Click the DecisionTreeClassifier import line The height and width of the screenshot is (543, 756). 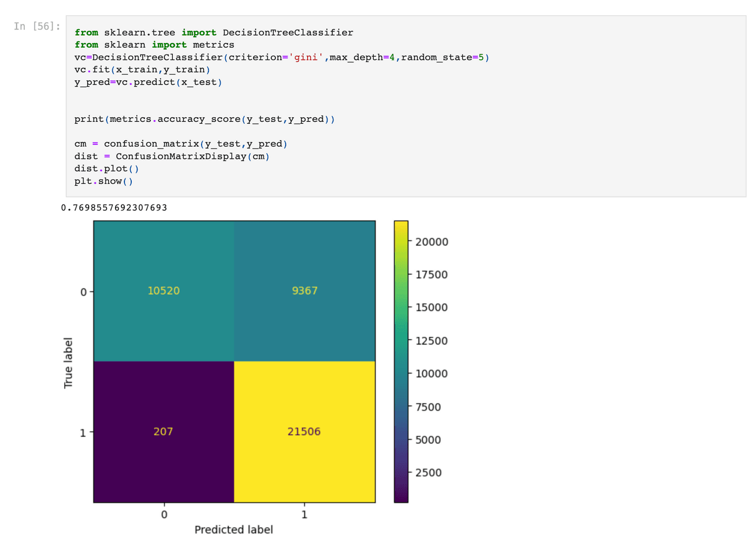214,33
